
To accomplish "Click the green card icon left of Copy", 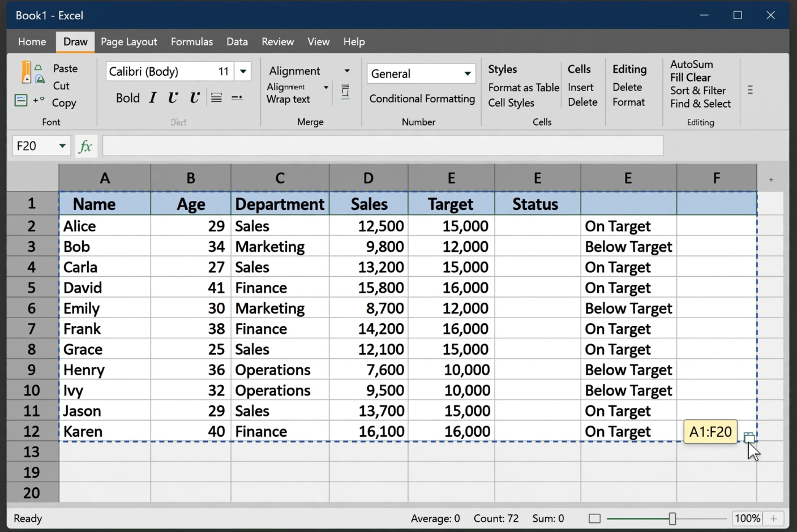I will (21, 101).
